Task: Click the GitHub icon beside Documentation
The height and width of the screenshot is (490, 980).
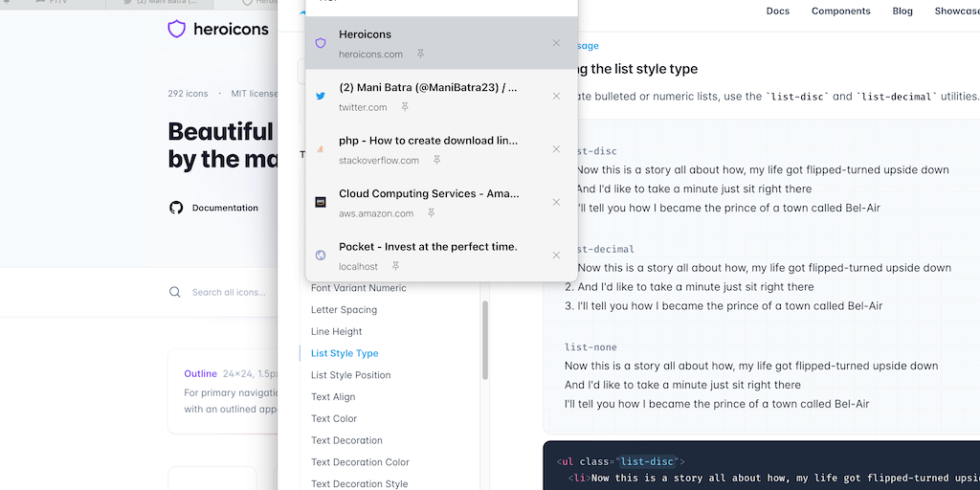Action: (x=176, y=208)
